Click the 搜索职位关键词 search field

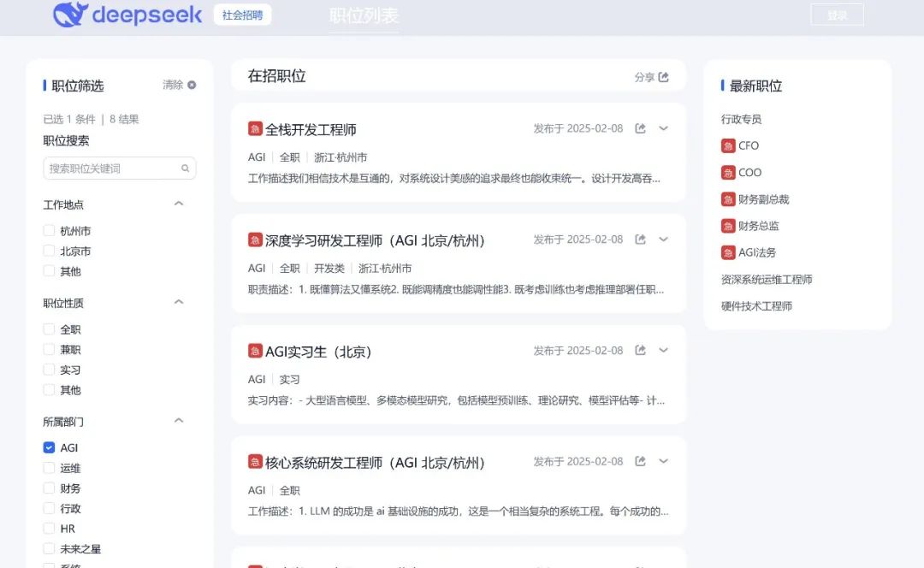120,169
